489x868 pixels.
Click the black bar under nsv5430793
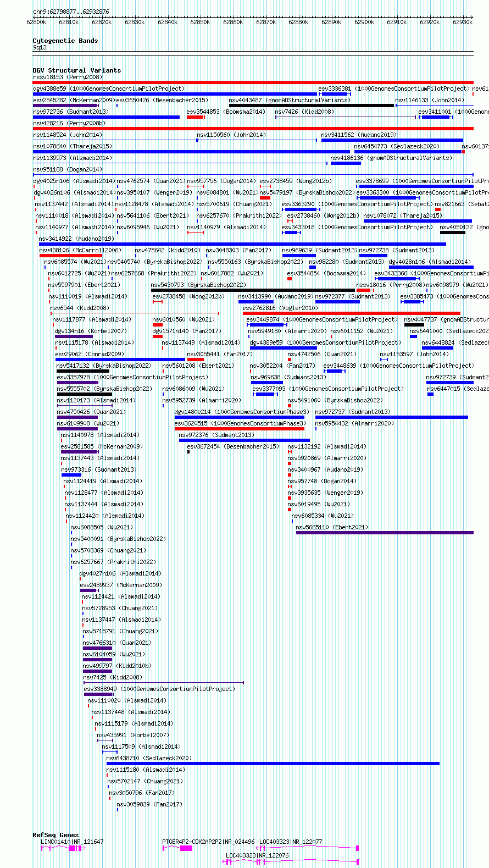tap(253, 290)
